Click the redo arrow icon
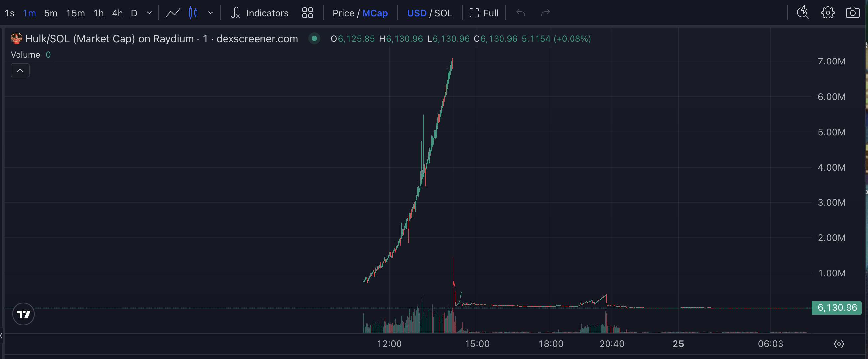Viewport: 868px width, 359px height. [x=545, y=13]
